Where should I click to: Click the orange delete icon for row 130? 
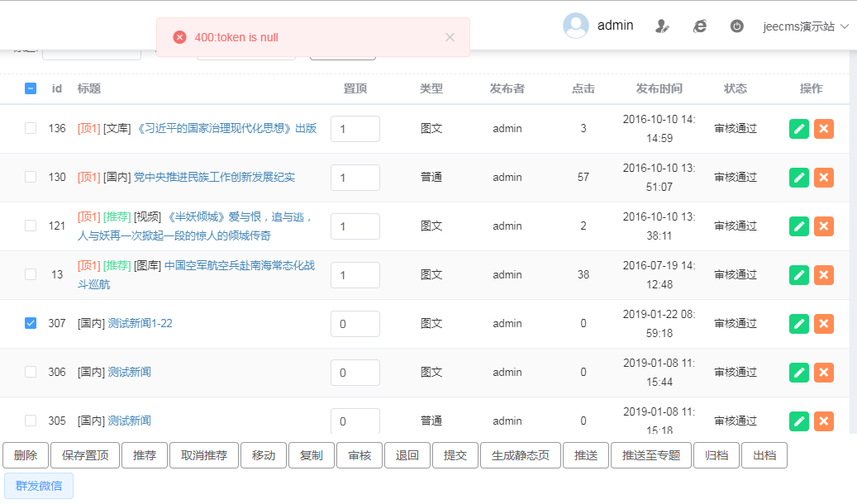[x=824, y=178]
